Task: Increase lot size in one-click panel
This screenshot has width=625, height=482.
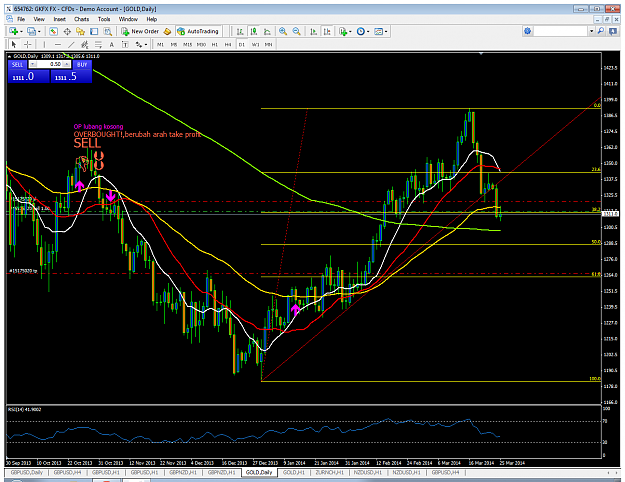Action: [x=67, y=64]
